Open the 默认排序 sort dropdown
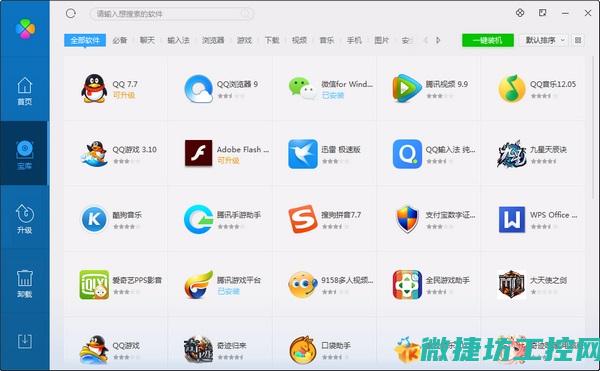Viewport: 600px width, 371px height. pos(543,40)
